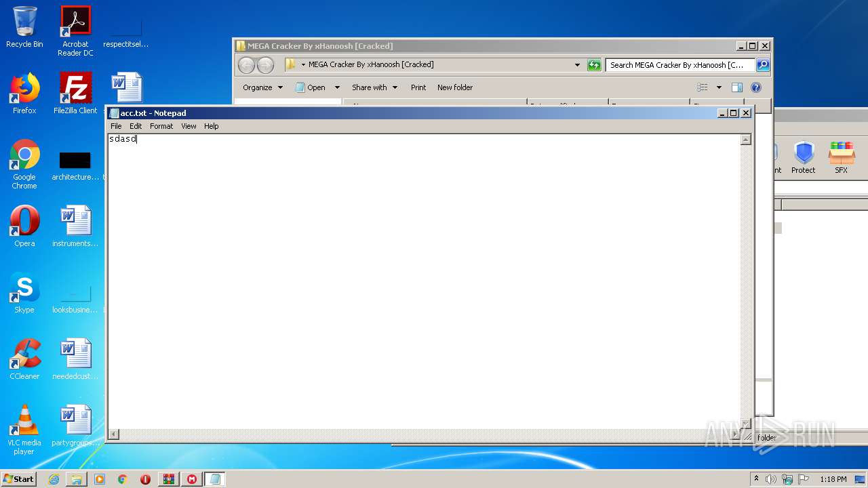Maximize the acc.txt Notepad window
The width and height of the screenshot is (868, 488).
point(734,113)
